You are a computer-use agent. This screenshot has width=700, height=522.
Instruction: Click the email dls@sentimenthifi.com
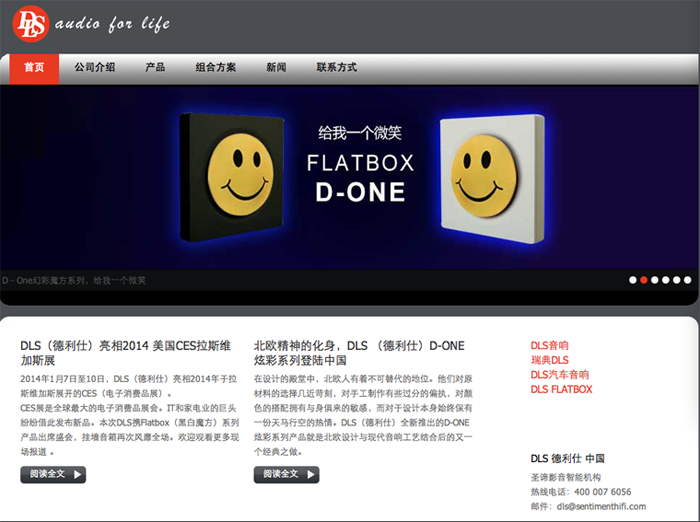point(601,506)
